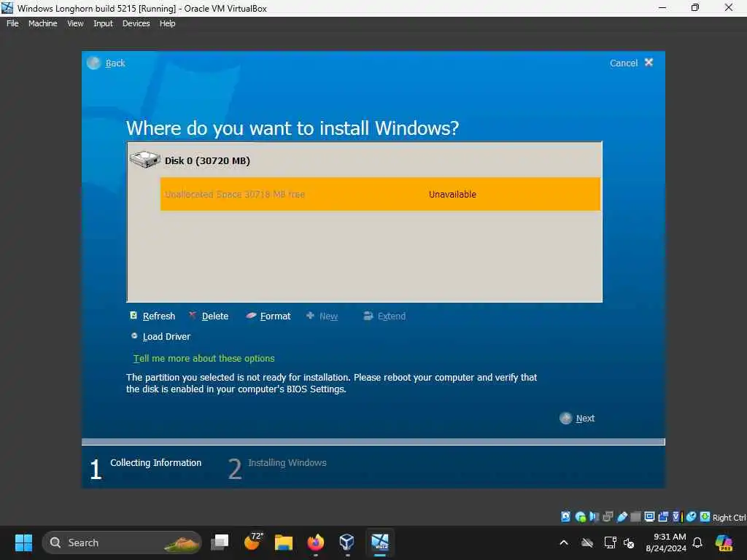747x560 pixels.
Task: Click Format partition option
Action: tap(268, 316)
